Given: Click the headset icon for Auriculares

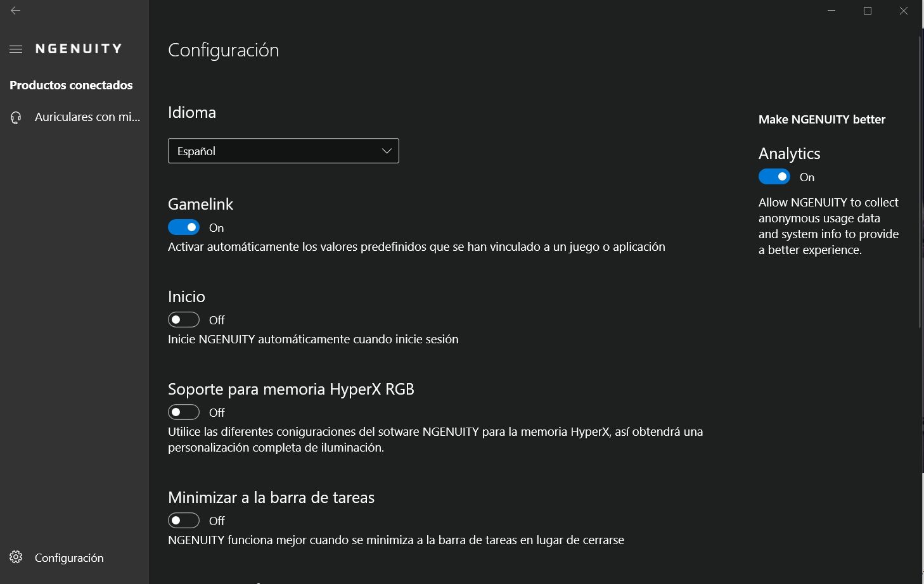Looking at the screenshot, I should pyautogui.click(x=16, y=117).
